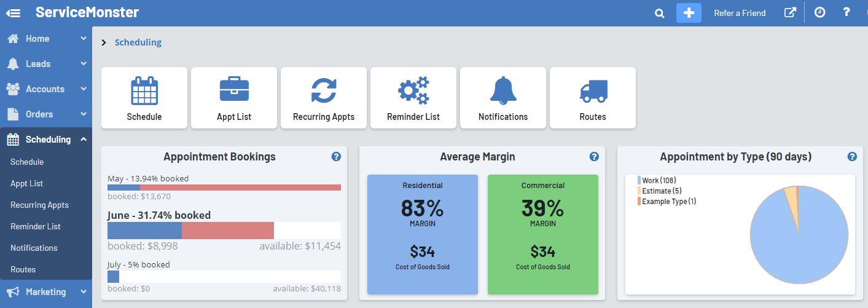Collapse the Scheduling sidebar section
Screen dimensions: 868x308
[x=83, y=140]
